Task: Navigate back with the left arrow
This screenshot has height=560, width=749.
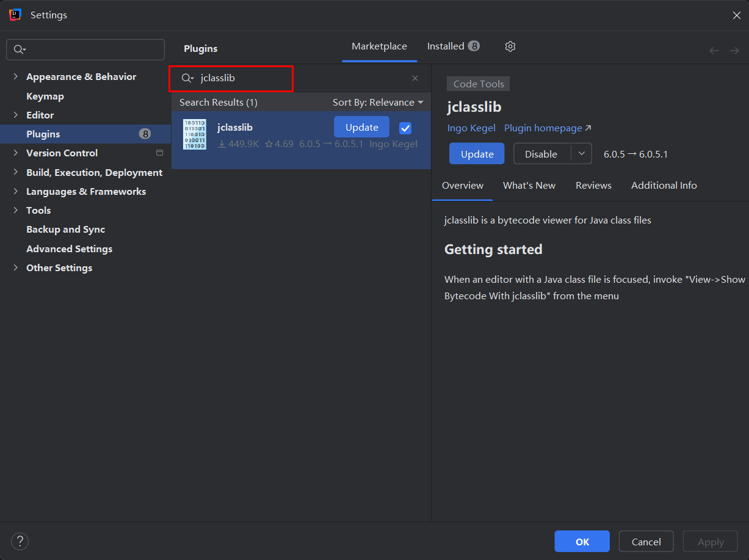Action: [714, 51]
